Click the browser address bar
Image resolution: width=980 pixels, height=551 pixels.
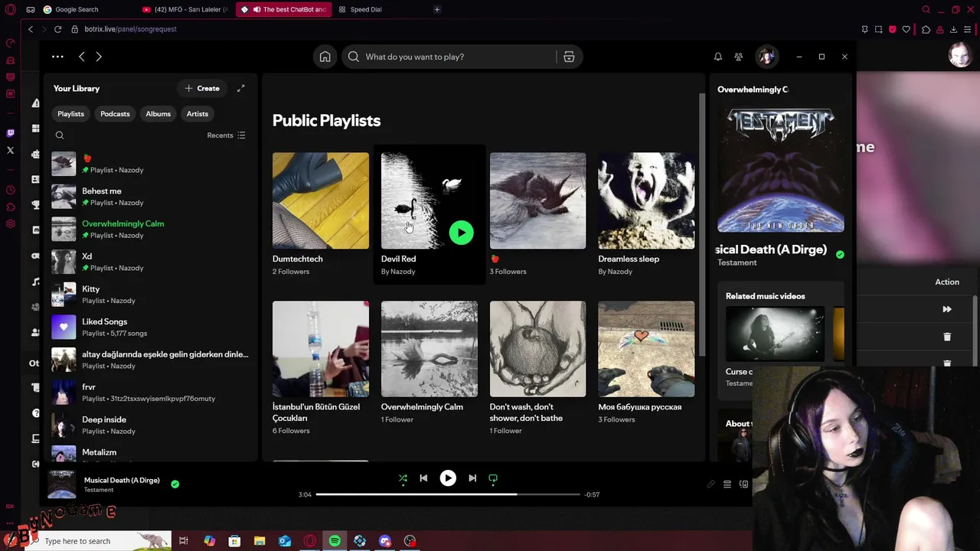[x=459, y=29]
